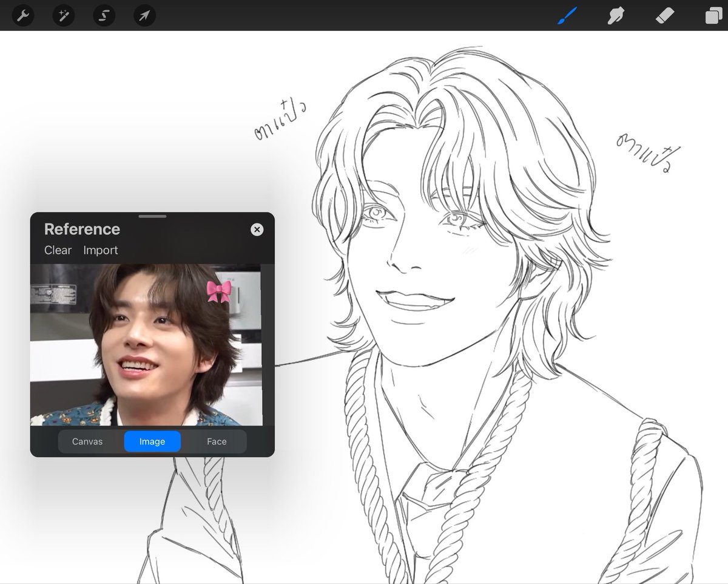Clear the reference image
The image size is (728, 584).
(x=58, y=250)
